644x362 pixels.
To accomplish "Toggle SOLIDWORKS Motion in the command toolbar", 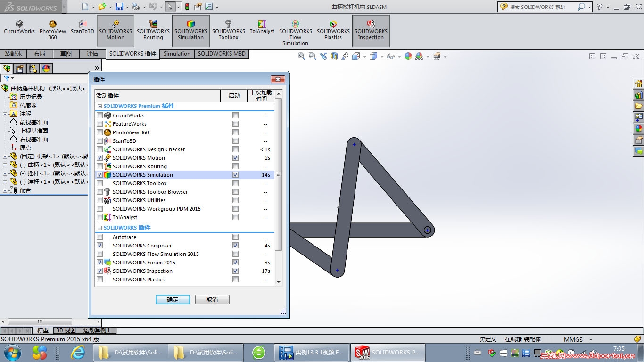I will 116,31.
